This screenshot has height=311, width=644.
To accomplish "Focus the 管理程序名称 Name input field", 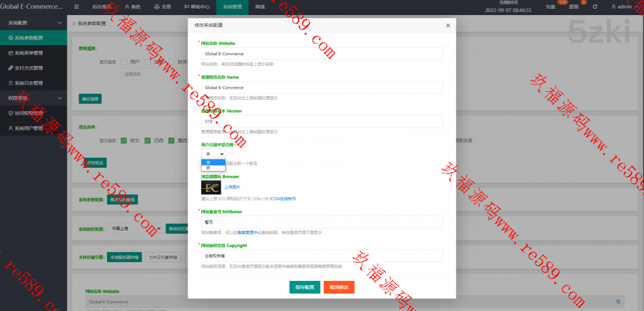I will (x=321, y=87).
